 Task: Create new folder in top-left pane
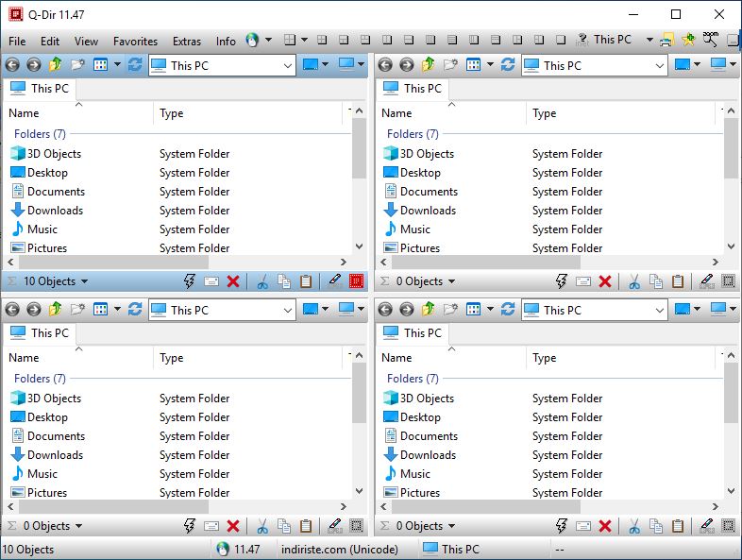pyautogui.click(x=77, y=64)
